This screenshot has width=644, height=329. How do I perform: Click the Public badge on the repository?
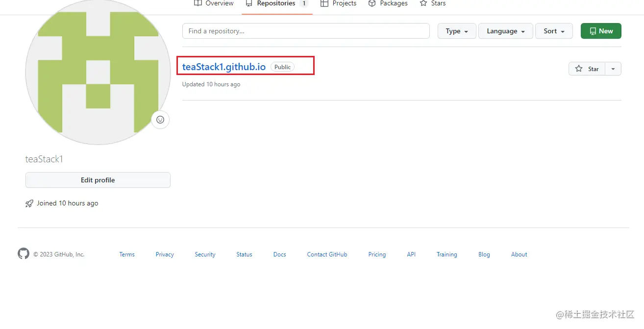[282, 67]
